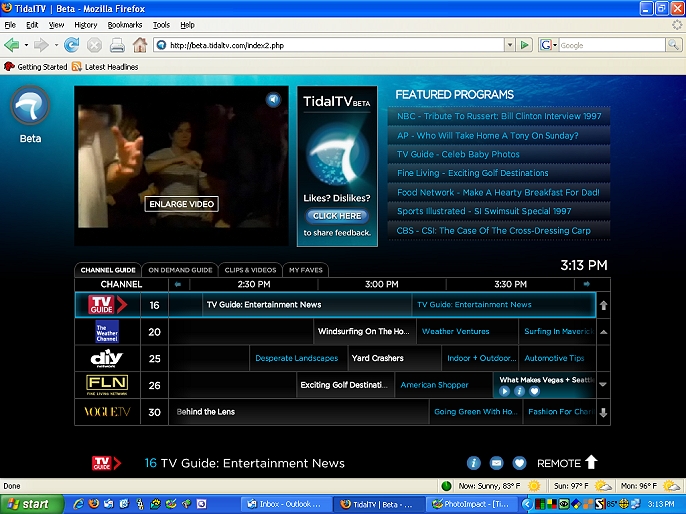Open the search engine selector dropdown

tap(549, 45)
